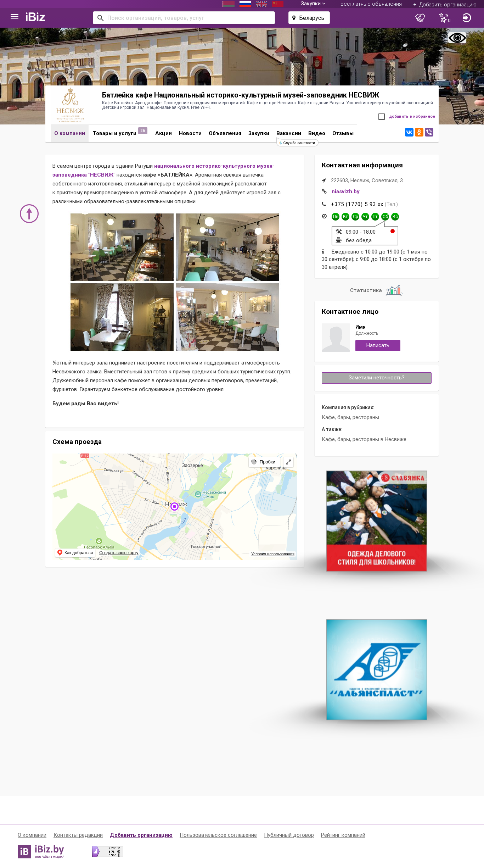This screenshot has height=868, width=484.
Task: Click the scroll-to-top arrow circle
Action: click(x=29, y=213)
